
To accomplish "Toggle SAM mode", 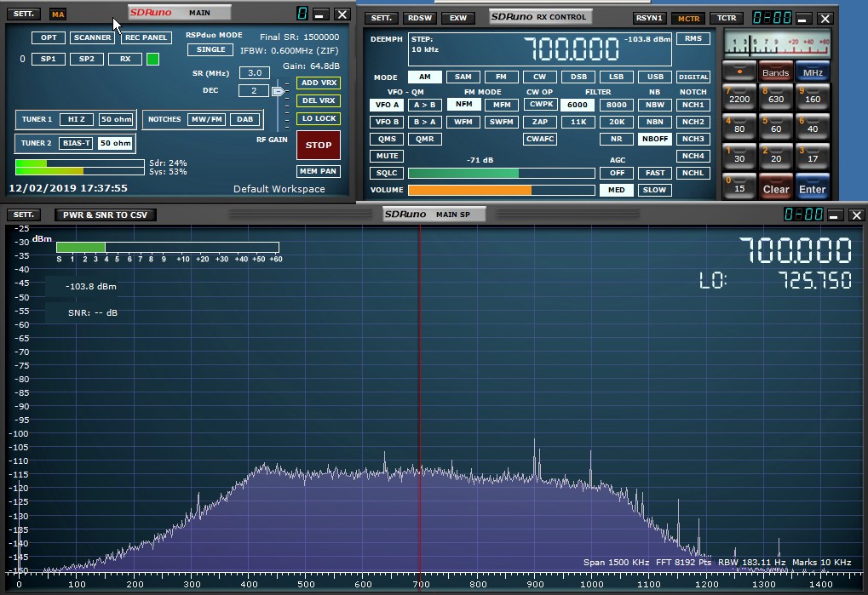I will (x=463, y=77).
